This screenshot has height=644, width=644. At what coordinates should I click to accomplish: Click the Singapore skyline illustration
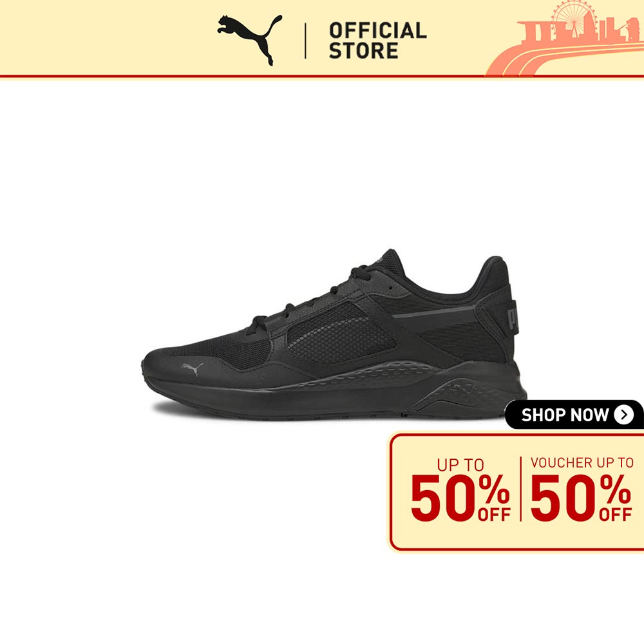tap(565, 39)
